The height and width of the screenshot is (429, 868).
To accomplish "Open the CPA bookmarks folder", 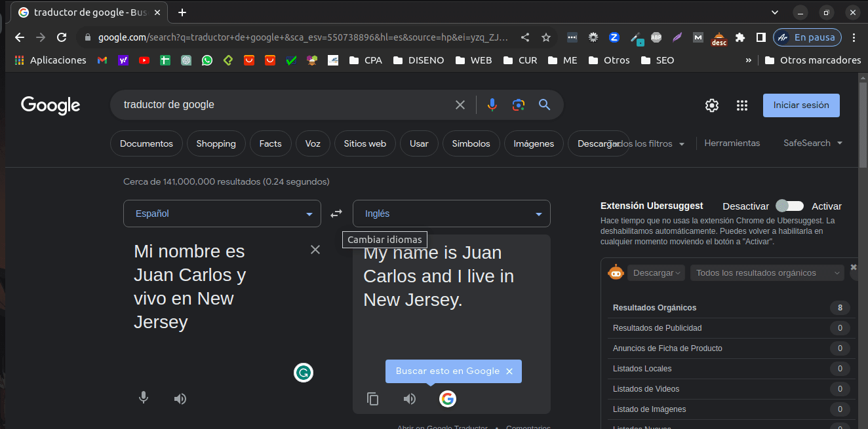I will (365, 60).
